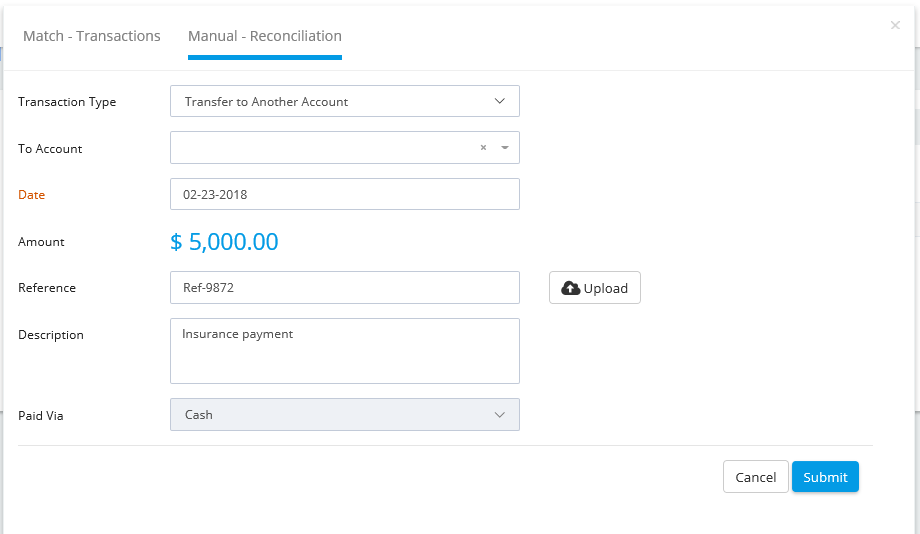Edit the Insurance payment description box
Screen dimensions: 920x534
click(x=345, y=351)
